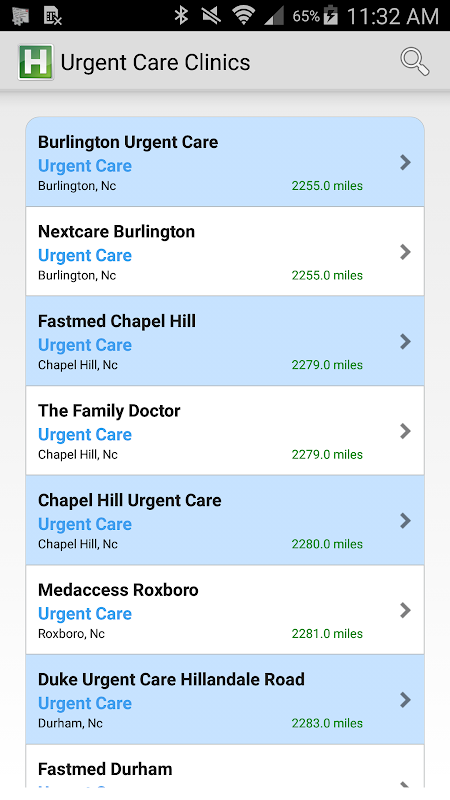Screen dimensions: 450x800
Task: Tap the battery indicator icon
Action: [x=331, y=15]
